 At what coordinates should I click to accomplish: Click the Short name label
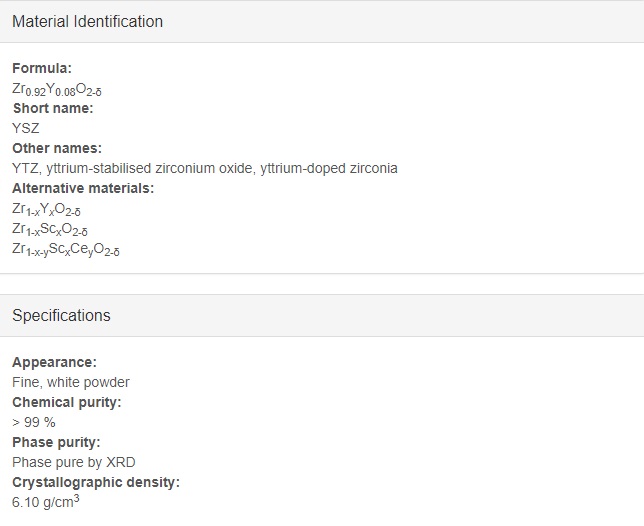pyautogui.click(x=53, y=108)
